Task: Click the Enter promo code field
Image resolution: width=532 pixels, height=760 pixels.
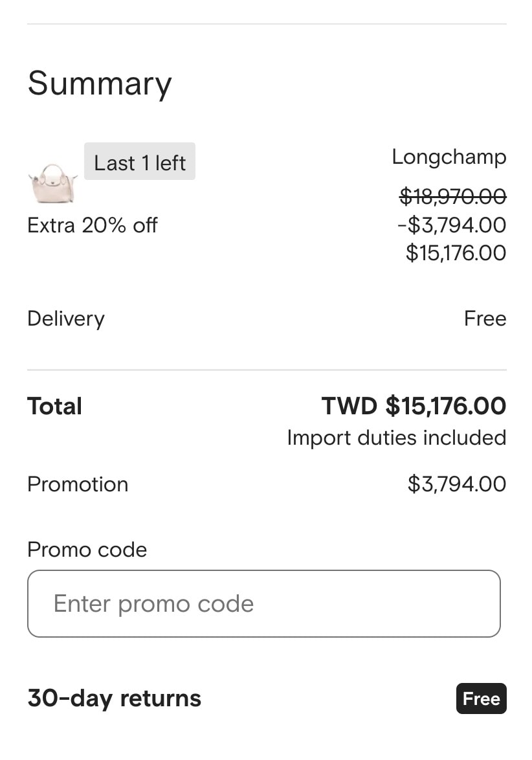Action: (x=264, y=603)
